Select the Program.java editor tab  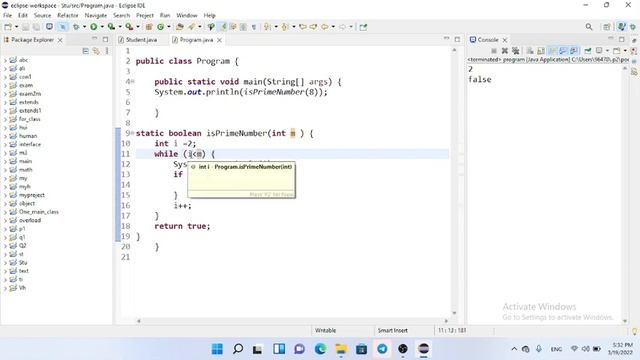(196, 40)
